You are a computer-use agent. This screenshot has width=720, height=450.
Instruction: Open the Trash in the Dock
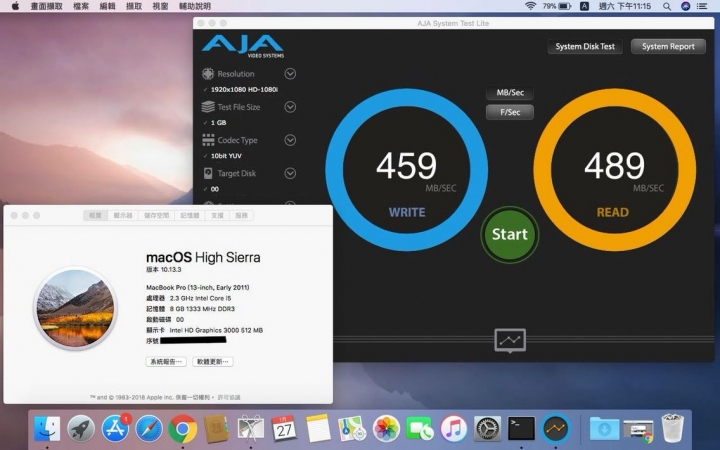[673, 429]
